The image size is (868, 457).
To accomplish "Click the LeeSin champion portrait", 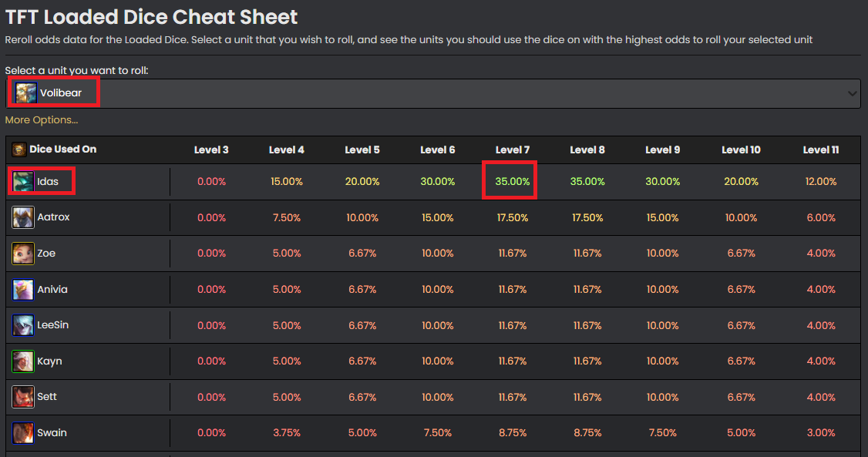I will point(23,325).
